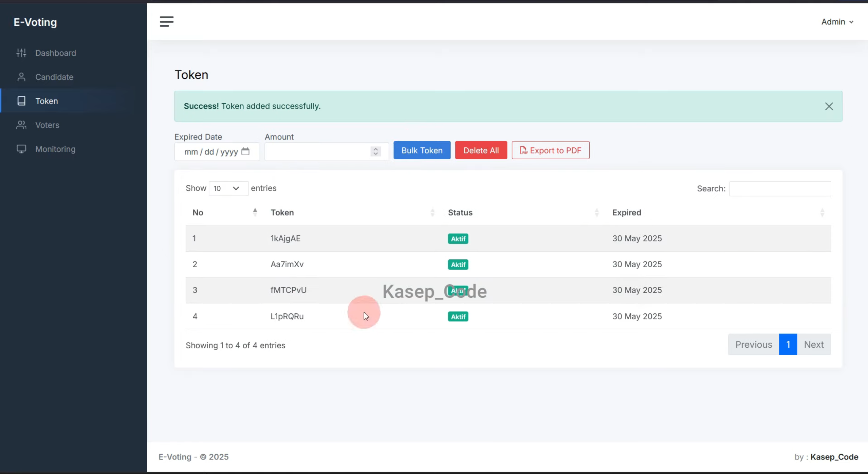Open the calendar picker in Expired Date
Viewport: 868px width, 474px height.
(x=245, y=151)
